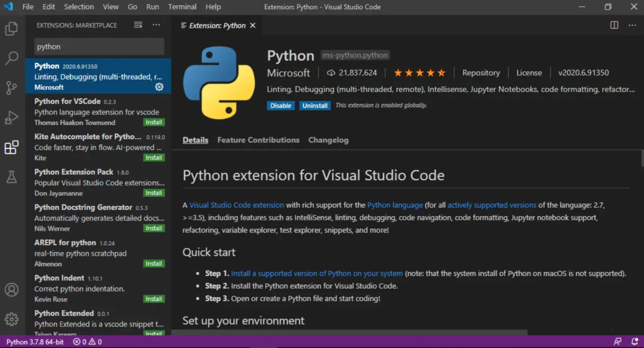644x348 pixels.
Task: Disable the Python extension
Action: pyautogui.click(x=280, y=105)
